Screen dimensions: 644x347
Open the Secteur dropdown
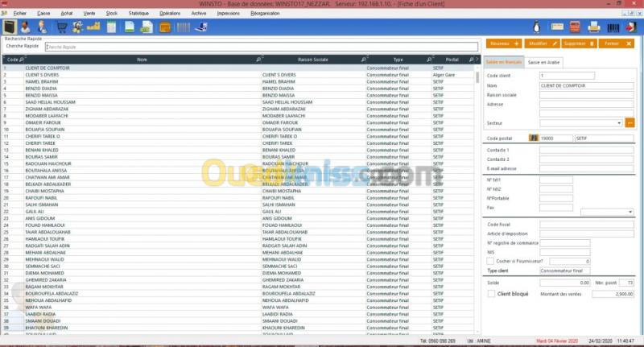[580, 123]
